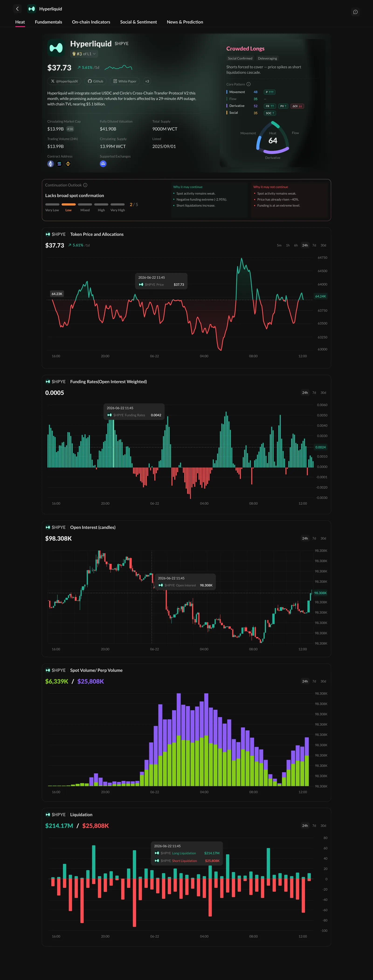Viewport: 373px width, 980px height.
Task: Click the 64.23K price marker label
Action: point(57,294)
